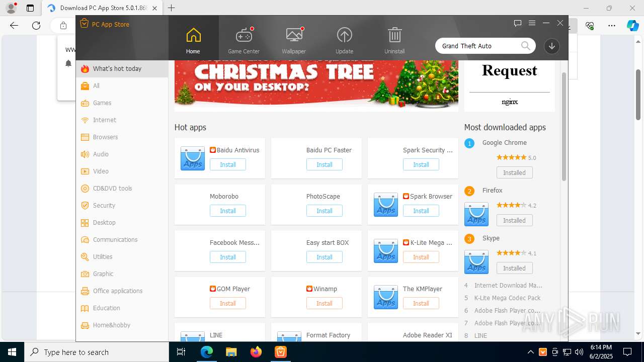Open Windows Start menu

pos(12,352)
